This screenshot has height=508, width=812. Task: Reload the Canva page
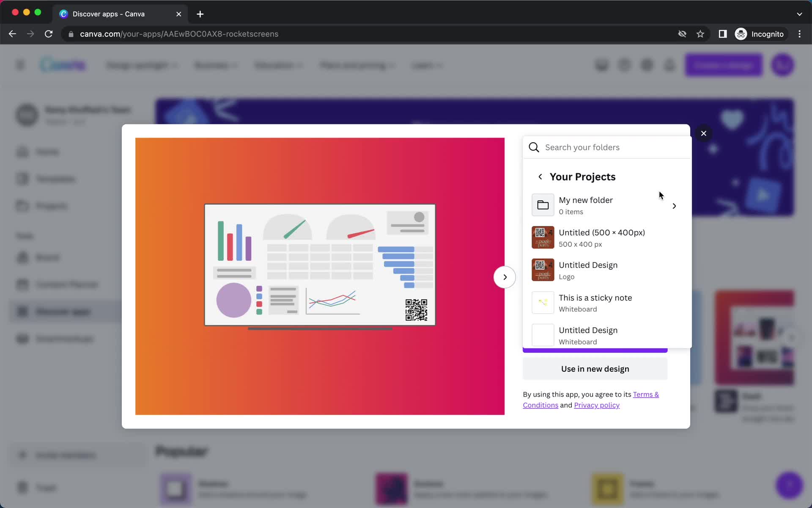click(49, 34)
